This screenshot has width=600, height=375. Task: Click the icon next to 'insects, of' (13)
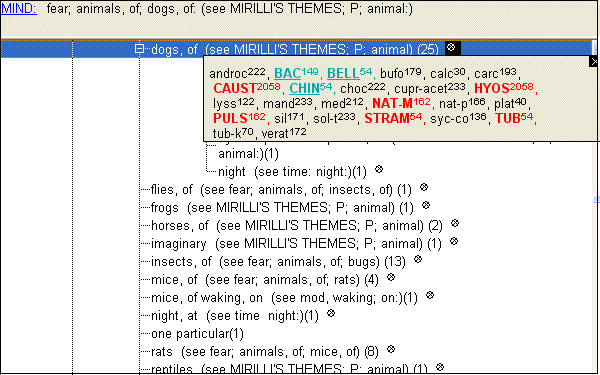(418, 259)
